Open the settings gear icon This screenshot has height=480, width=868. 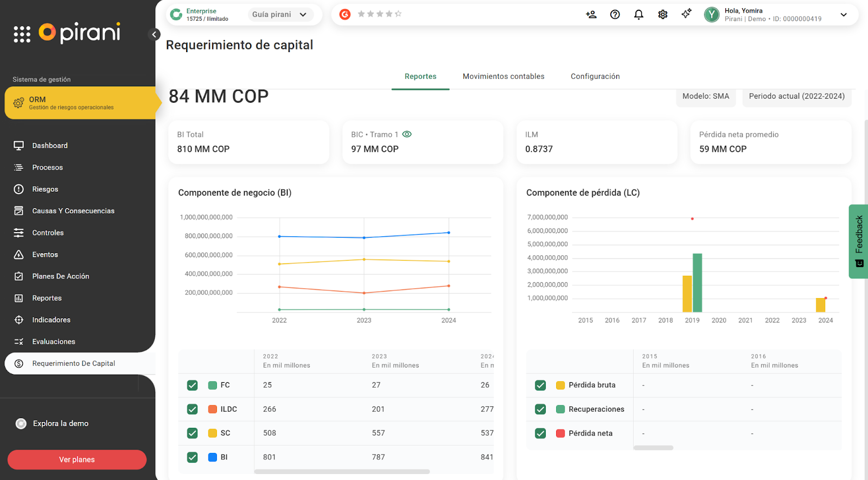(x=662, y=15)
